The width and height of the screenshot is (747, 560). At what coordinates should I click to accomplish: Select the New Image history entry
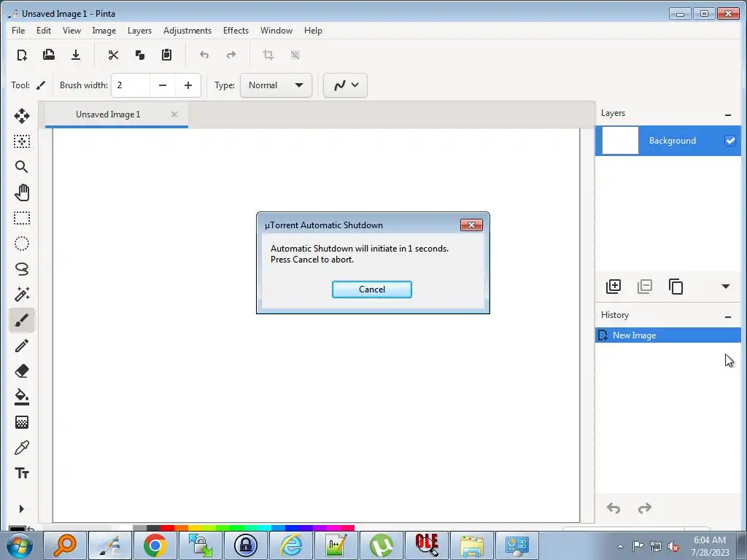click(668, 335)
